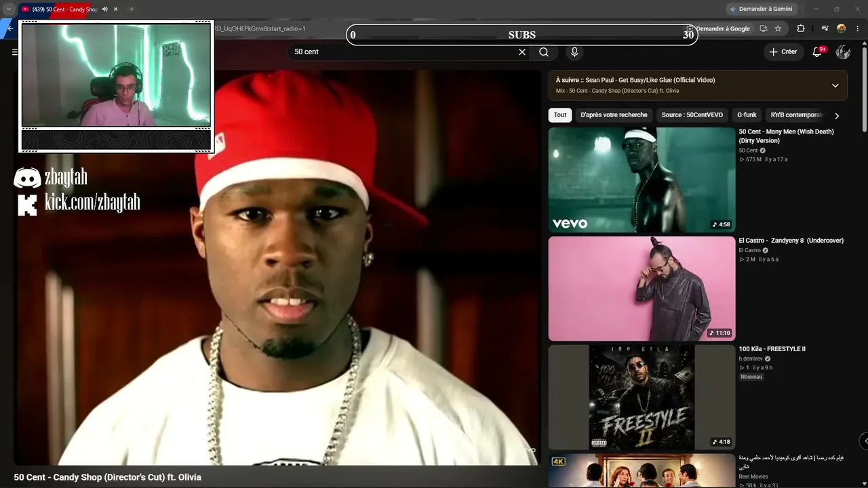Click the Sean Paul Get Busy up-next title
The height and width of the screenshot is (488, 868).
(650, 80)
